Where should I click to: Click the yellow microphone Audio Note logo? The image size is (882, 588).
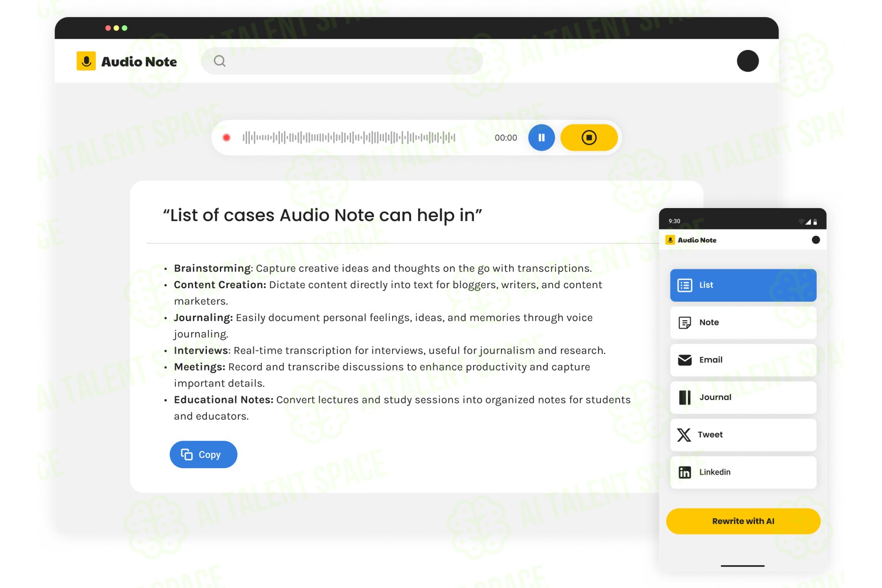[x=86, y=61]
